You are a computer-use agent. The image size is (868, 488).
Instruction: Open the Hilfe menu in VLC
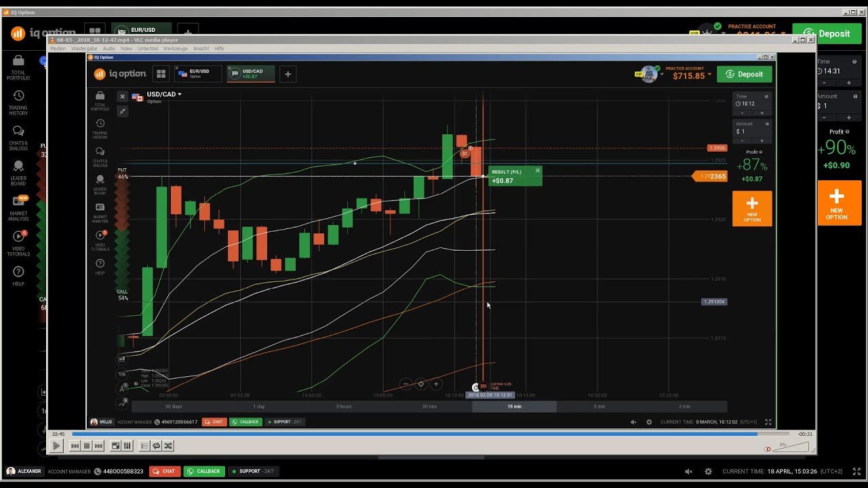pyautogui.click(x=219, y=49)
